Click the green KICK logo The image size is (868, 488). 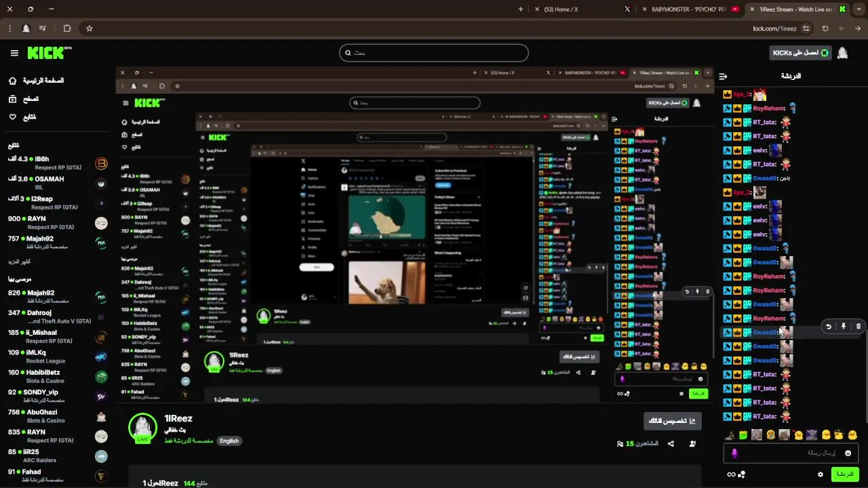pyautogui.click(x=49, y=53)
